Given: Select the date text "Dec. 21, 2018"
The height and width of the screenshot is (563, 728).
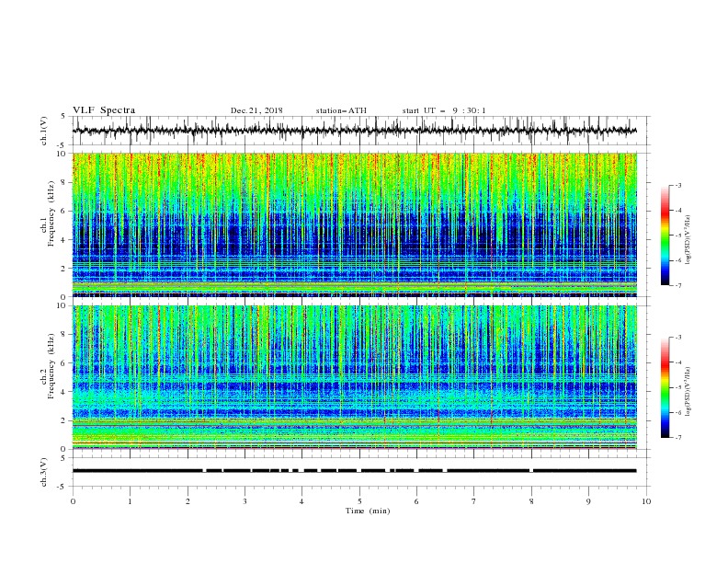Looking at the screenshot, I should click(256, 110).
